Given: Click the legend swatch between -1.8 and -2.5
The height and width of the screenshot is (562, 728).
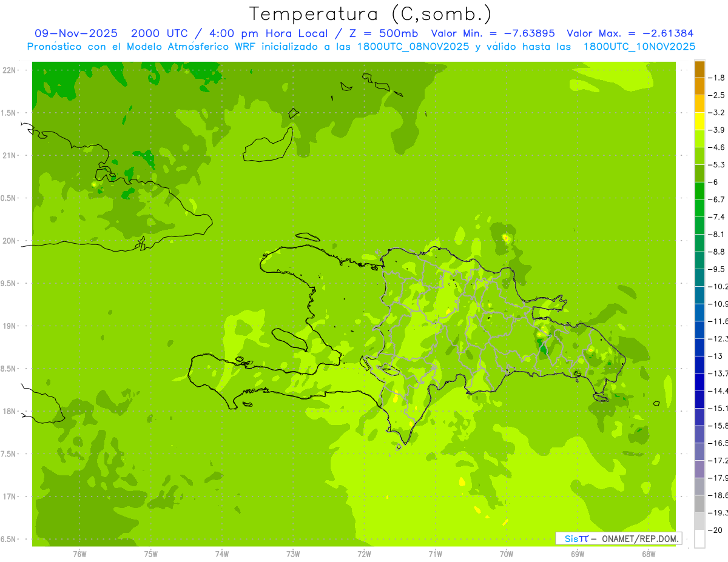Looking at the screenshot, I should (699, 87).
